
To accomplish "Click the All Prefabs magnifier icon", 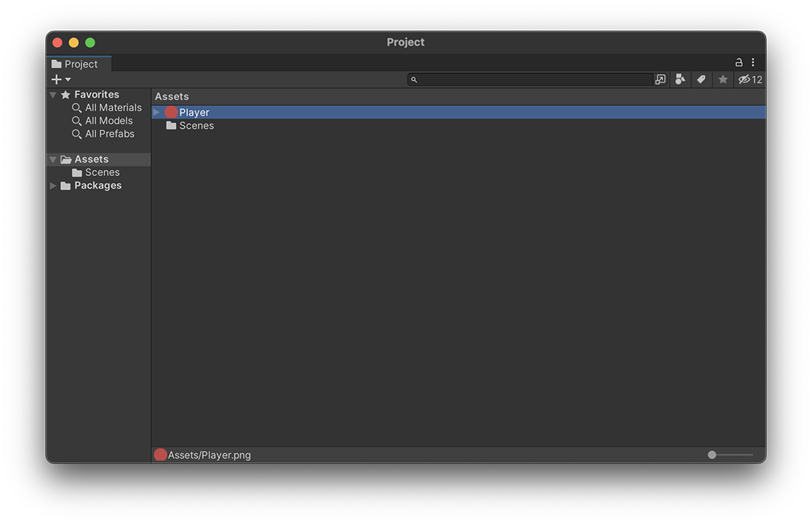I will point(77,134).
